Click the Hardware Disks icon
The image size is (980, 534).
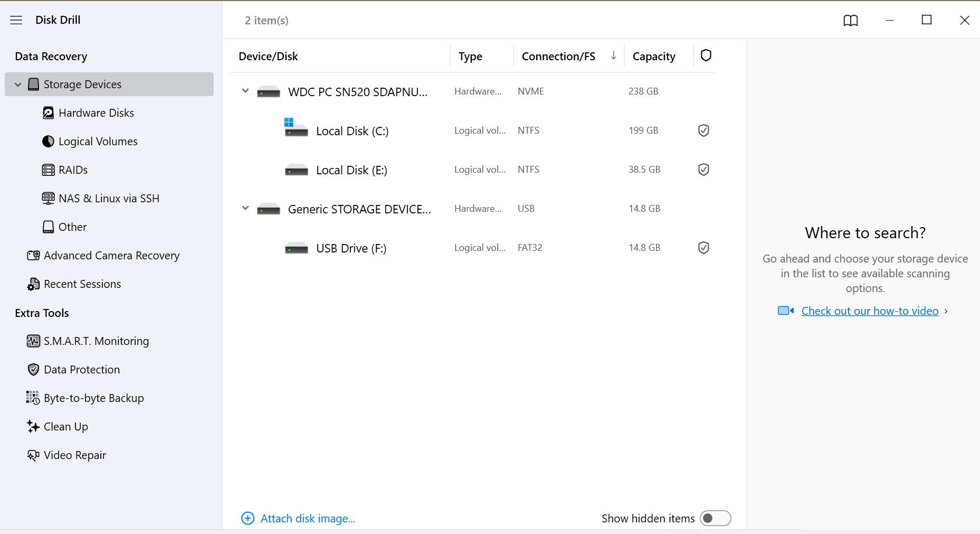[48, 113]
